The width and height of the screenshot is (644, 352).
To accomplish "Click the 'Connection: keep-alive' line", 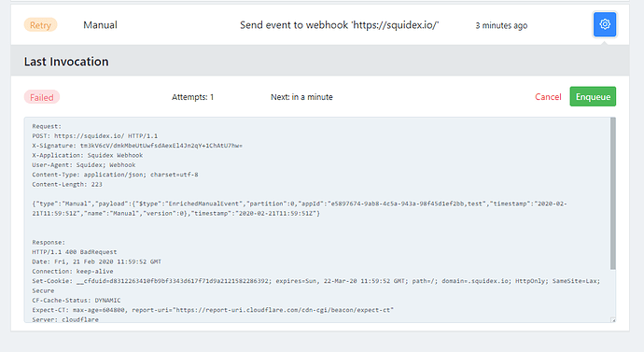I will pyautogui.click(x=73, y=272).
